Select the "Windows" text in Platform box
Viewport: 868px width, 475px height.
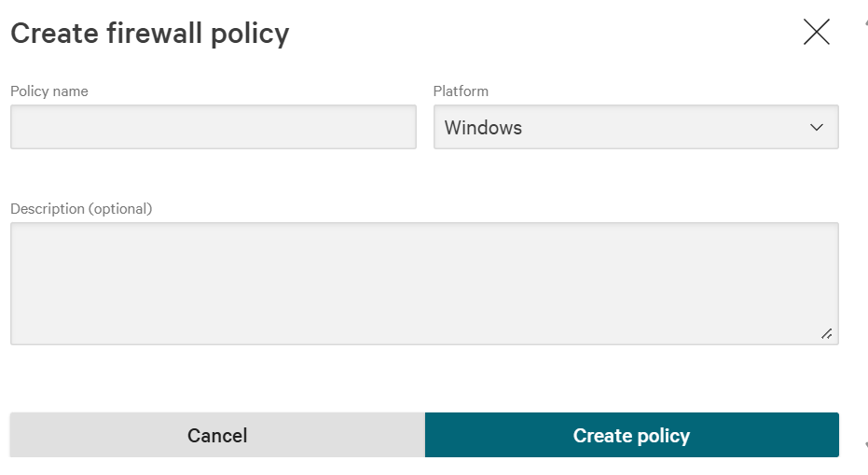pyautogui.click(x=483, y=128)
